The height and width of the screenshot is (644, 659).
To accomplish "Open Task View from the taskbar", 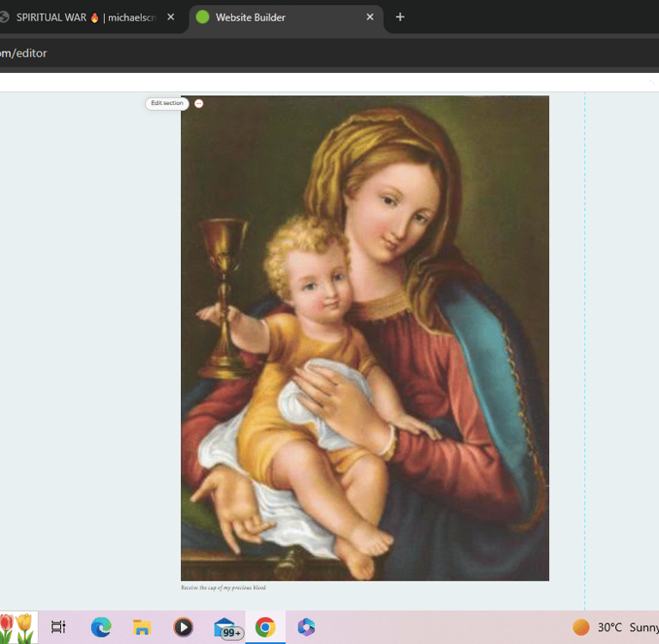I will [58, 627].
